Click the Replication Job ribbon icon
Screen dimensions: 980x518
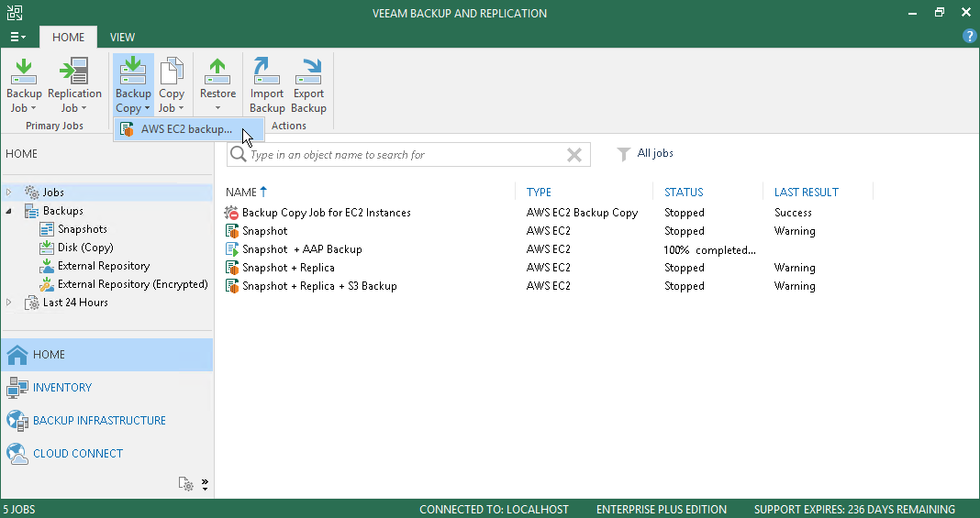pos(74,72)
